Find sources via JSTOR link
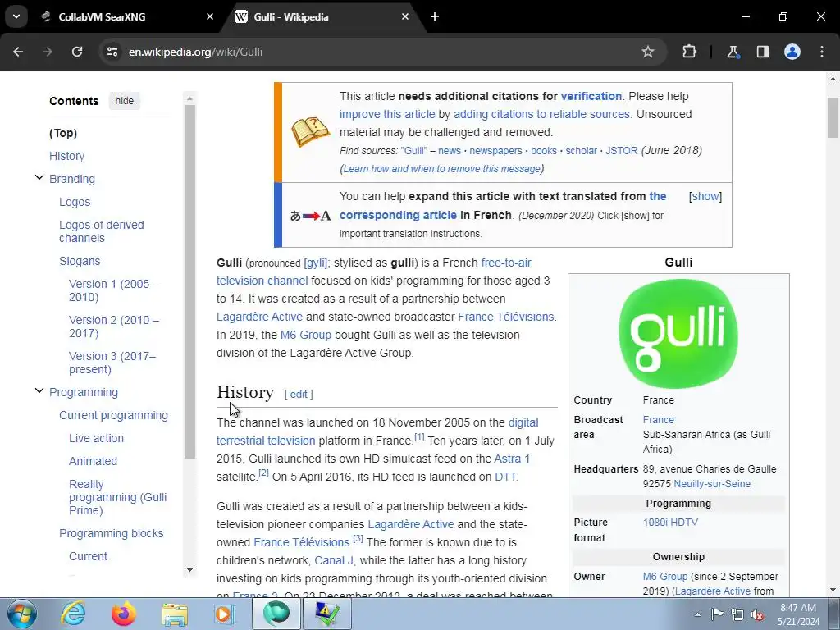Viewport: 840px width, 630px height. (622, 151)
